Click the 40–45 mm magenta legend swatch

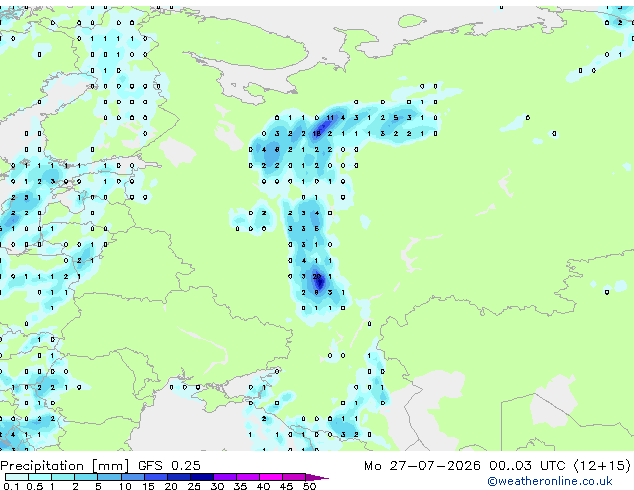click(271, 477)
